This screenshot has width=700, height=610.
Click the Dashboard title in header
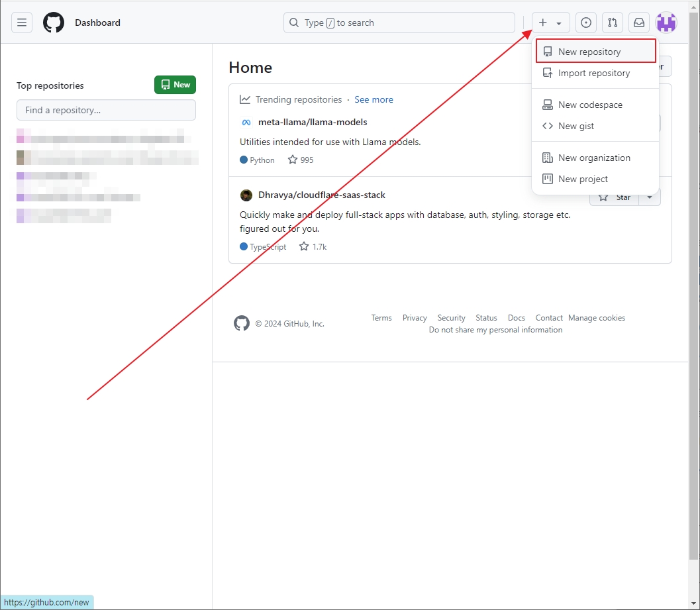[x=97, y=23]
